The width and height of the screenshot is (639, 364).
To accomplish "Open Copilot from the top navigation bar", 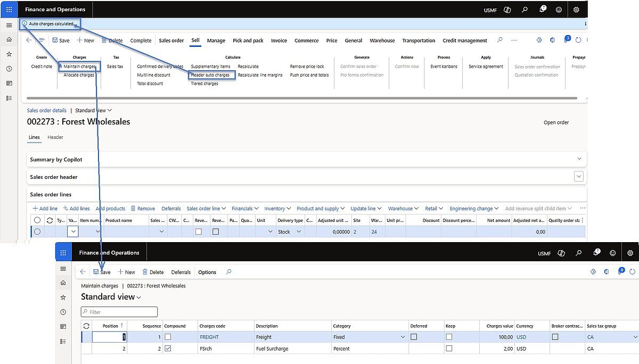I will click(x=507, y=10).
